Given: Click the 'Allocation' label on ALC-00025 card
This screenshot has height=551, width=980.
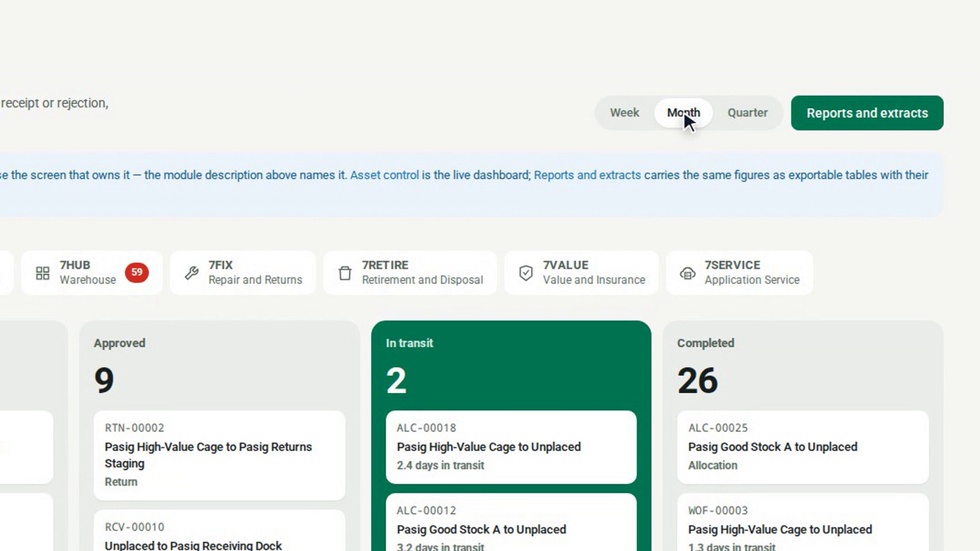Looking at the screenshot, I should coord(713,465).
